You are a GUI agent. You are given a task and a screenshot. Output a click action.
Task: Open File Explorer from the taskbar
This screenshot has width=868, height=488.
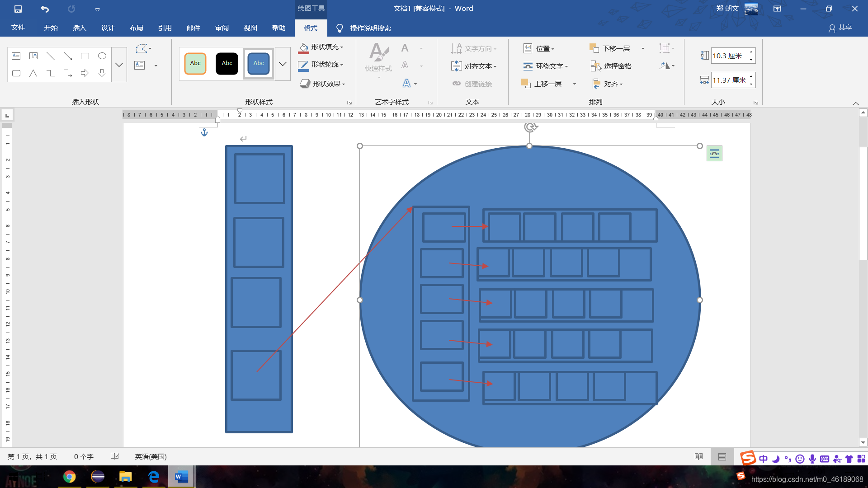tap(125, 477)
